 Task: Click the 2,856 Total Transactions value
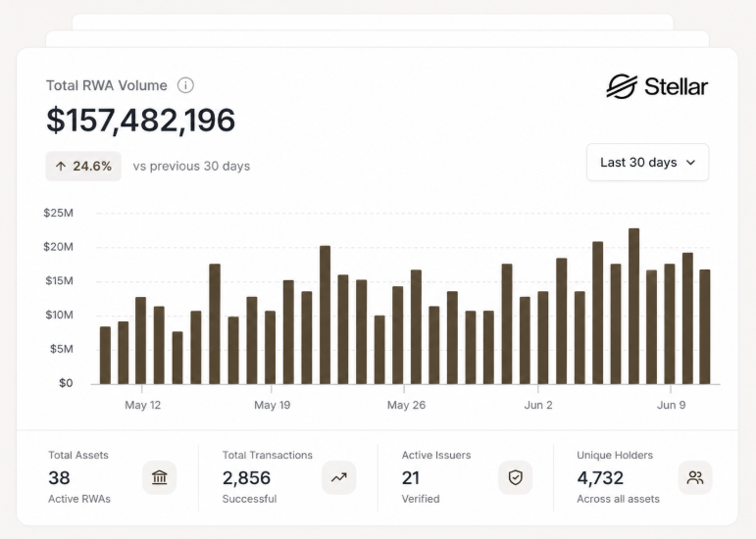coord(246,478)
